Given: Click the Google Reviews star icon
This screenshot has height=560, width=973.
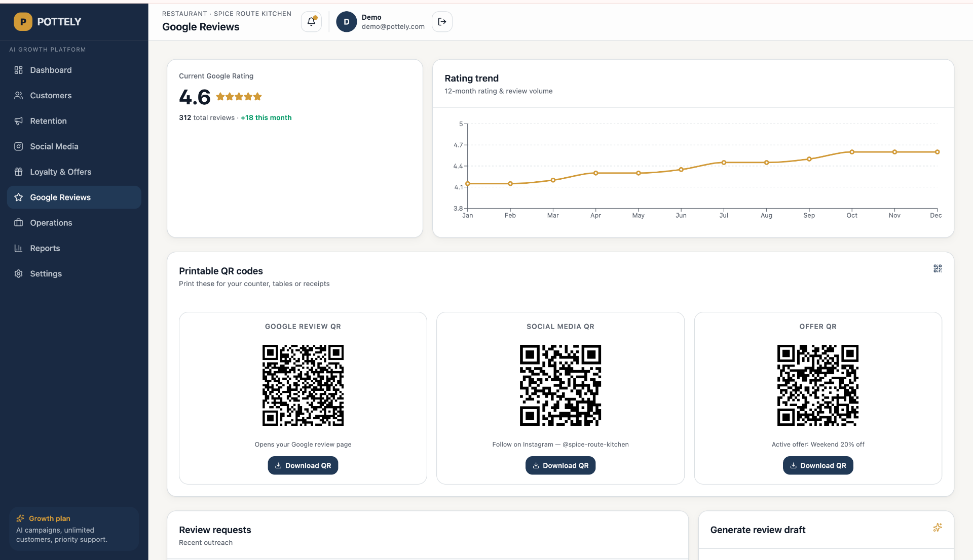Looking at the screenshot, I should [19, 197].
